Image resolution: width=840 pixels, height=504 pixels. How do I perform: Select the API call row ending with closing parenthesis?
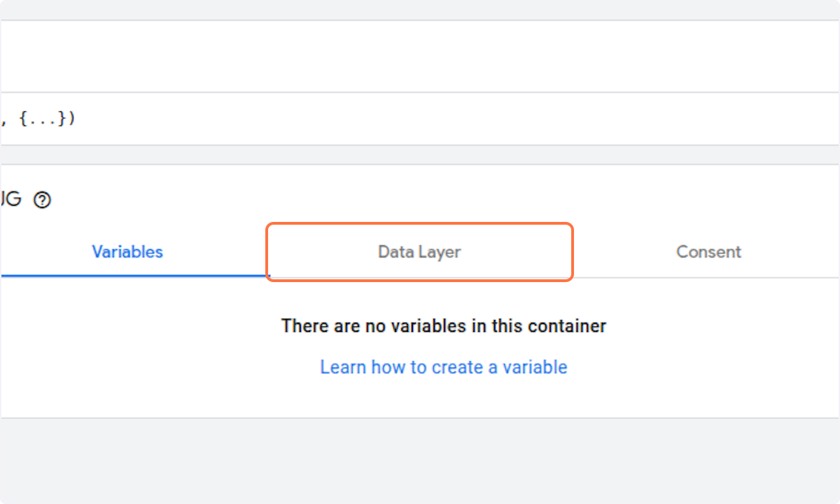point(420,119)
